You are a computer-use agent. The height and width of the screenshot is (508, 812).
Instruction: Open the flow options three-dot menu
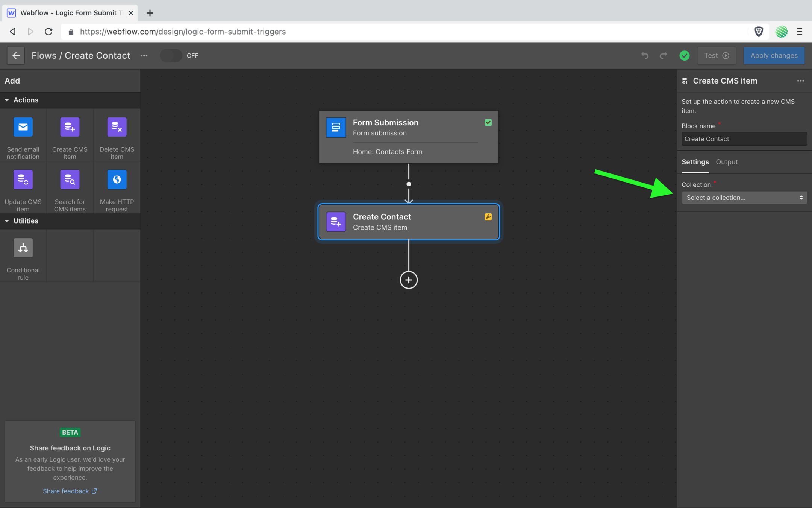(144, 56)
